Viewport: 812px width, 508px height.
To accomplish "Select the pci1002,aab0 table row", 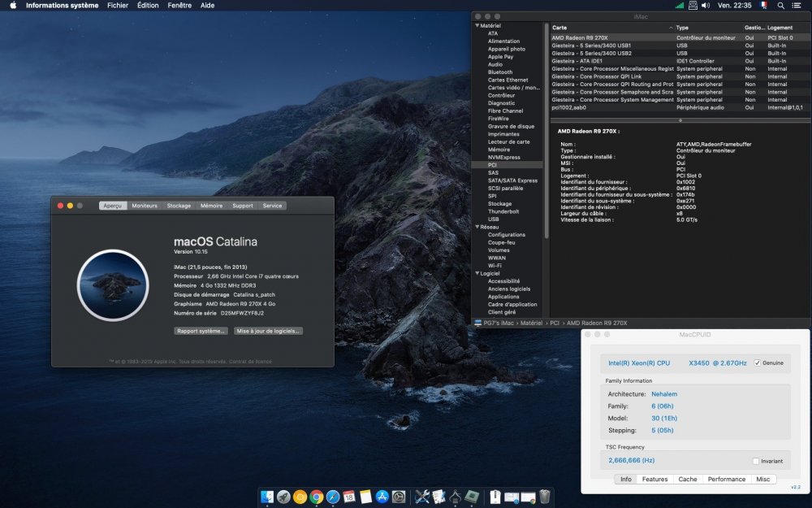I will (680, 107).
